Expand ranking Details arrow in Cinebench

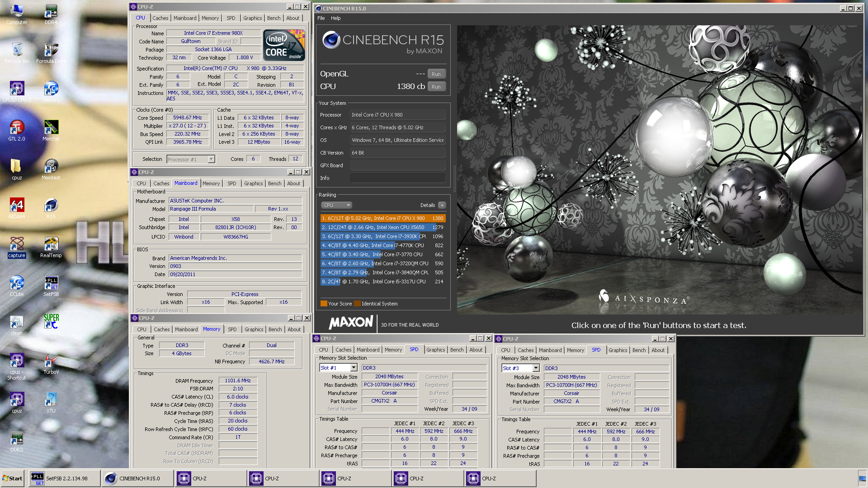(x=442, y=205)
